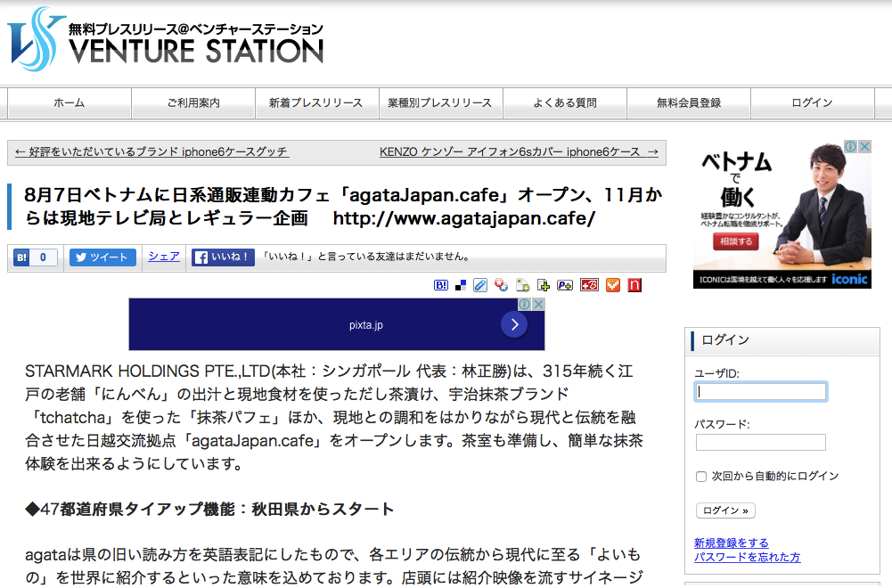Click the document with green cross icon
The image size is (892, 588).
pos(544,285)
